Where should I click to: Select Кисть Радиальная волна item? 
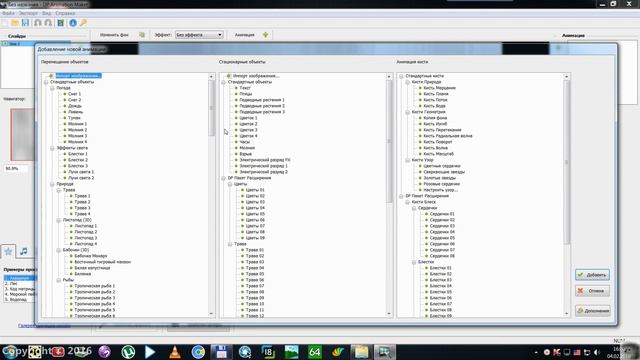point(448,136)
